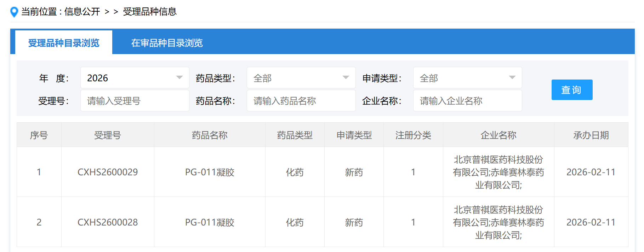644x252 pixels.
Task: Click into the 企业名称 input field
Action: (467, 101)
